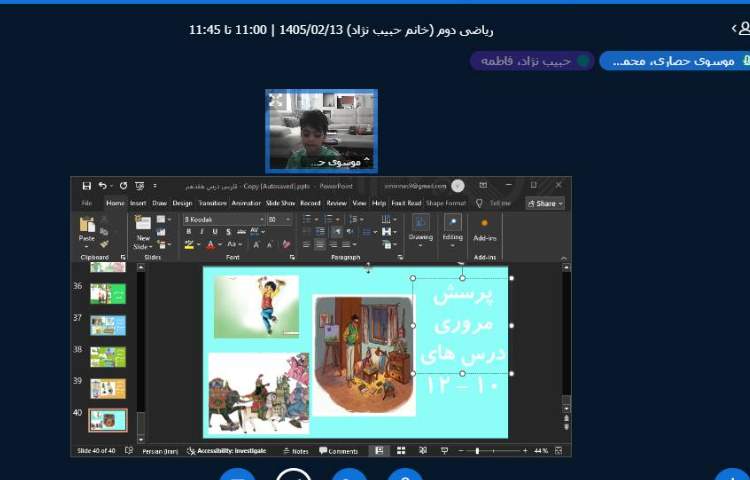Click the zoom slider handle
Screen dimensions: 750x480
[477, 451]
